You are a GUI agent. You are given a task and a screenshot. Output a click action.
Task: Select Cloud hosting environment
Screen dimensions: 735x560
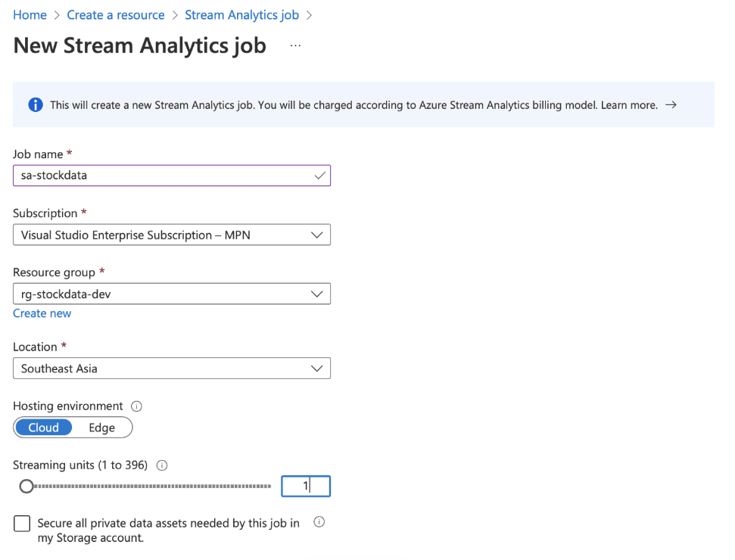pos(44,428)
